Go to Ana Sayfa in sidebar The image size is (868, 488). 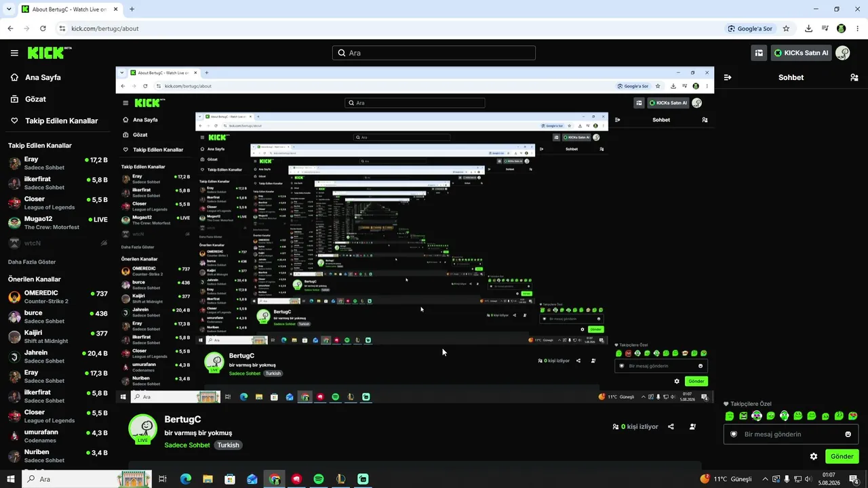(43, 77)
